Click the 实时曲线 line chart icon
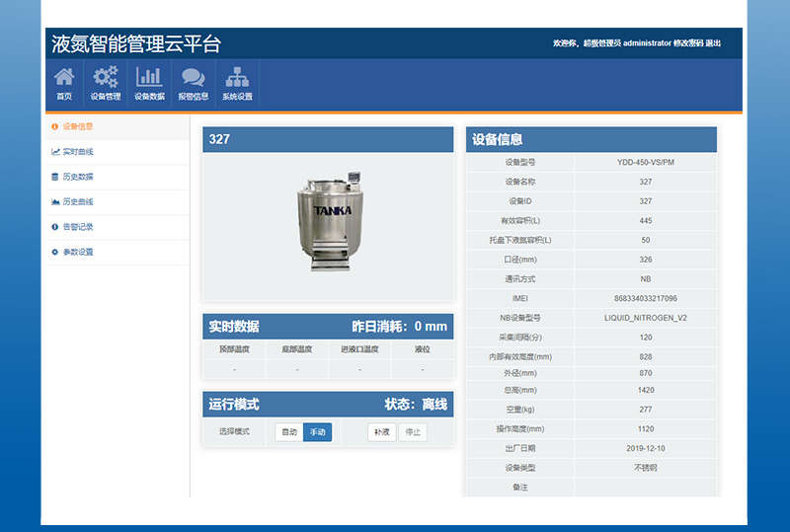 pyautogui.click(x=55, y=152)
